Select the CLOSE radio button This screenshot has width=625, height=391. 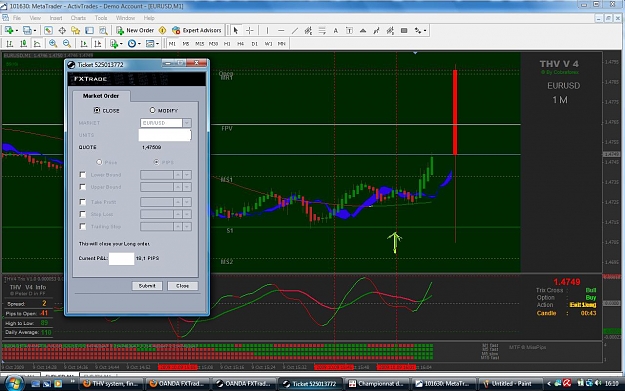tap(97, 110)
